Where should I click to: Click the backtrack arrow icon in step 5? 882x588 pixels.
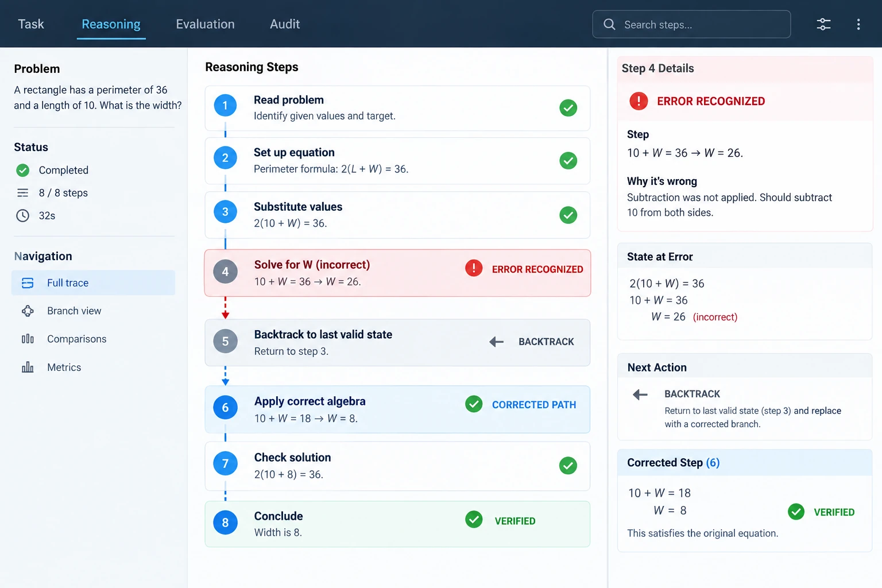click(x=497, y=342)
